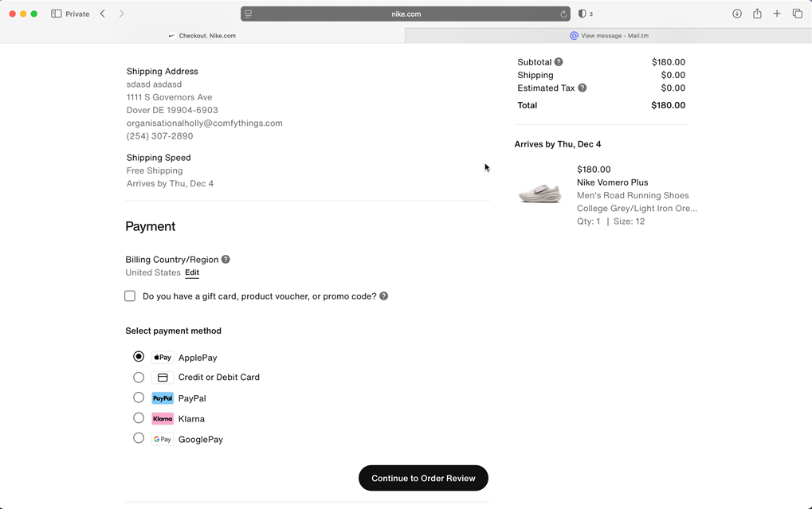
Task: Click the Apple Pay logo icon
Action: 162,357
